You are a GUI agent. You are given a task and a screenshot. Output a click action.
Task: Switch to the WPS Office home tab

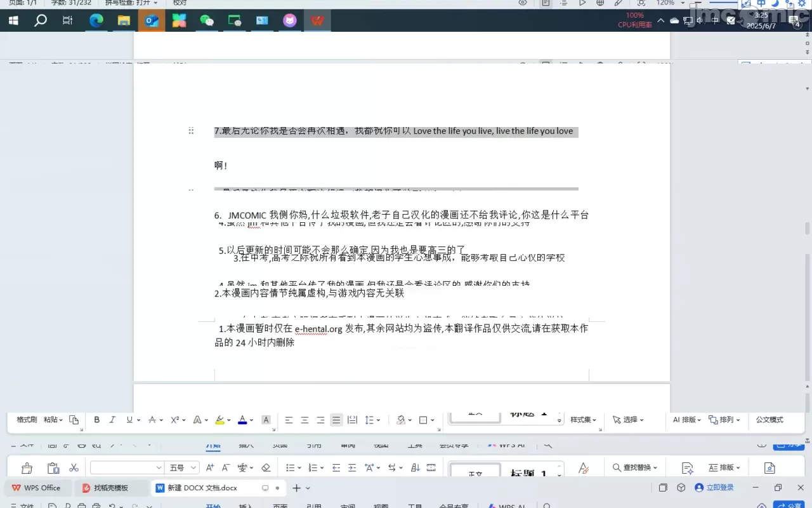(x=37, y=488)
